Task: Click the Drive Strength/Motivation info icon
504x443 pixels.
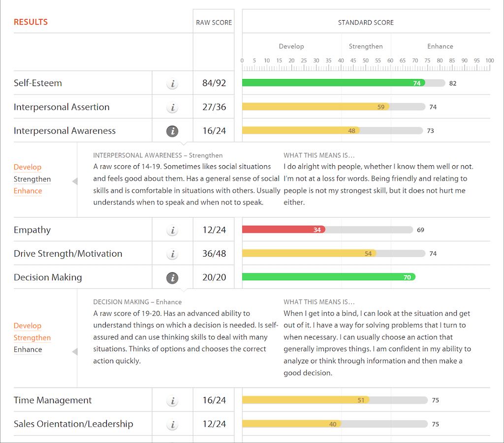Action: [172, 253]
